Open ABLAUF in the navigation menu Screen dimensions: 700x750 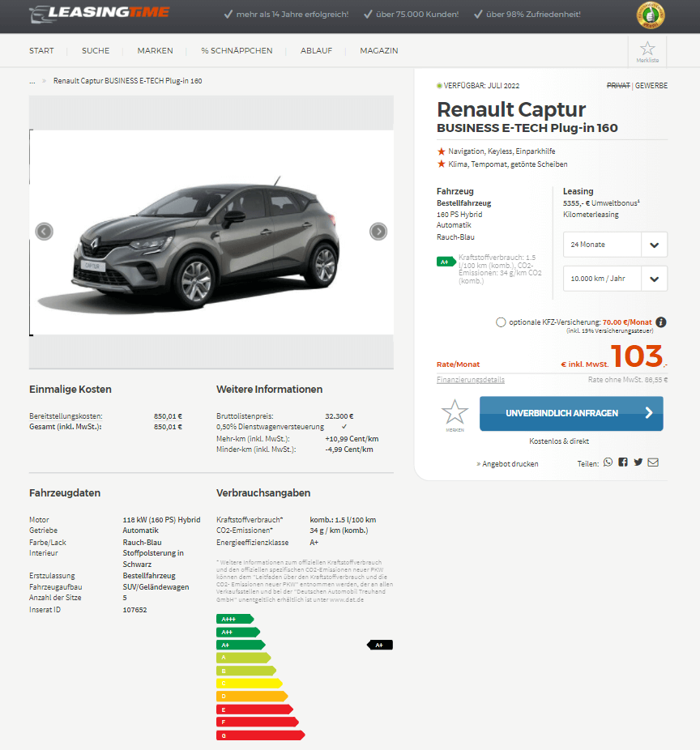point(316,51)
